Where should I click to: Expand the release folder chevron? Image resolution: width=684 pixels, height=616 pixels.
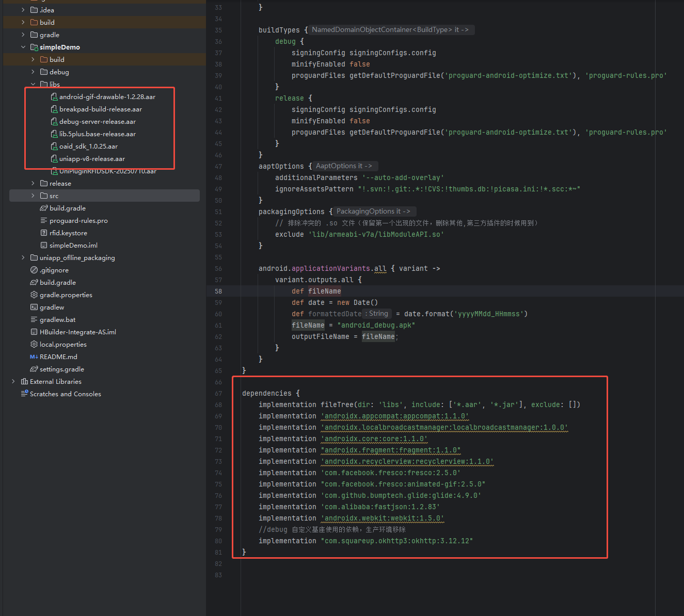pos(33,183)
